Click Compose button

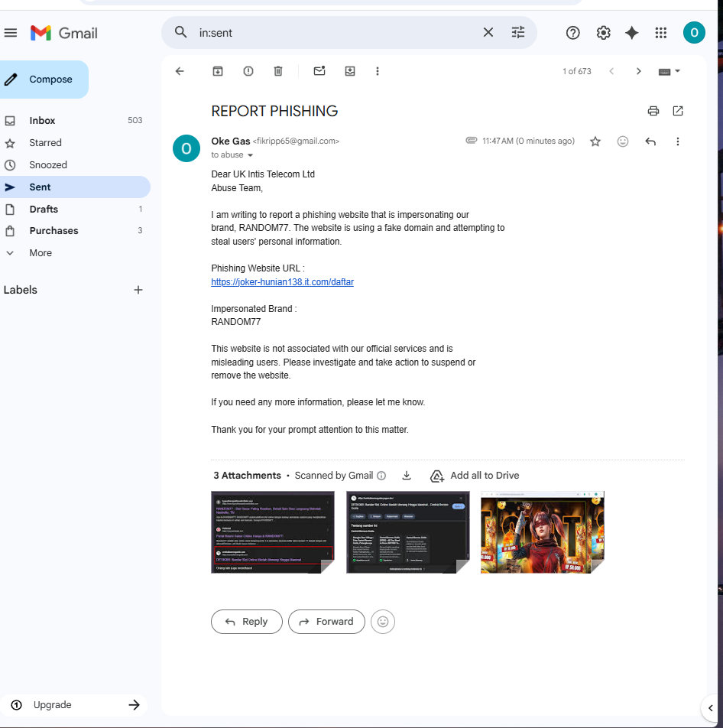(x=43, y=80)
